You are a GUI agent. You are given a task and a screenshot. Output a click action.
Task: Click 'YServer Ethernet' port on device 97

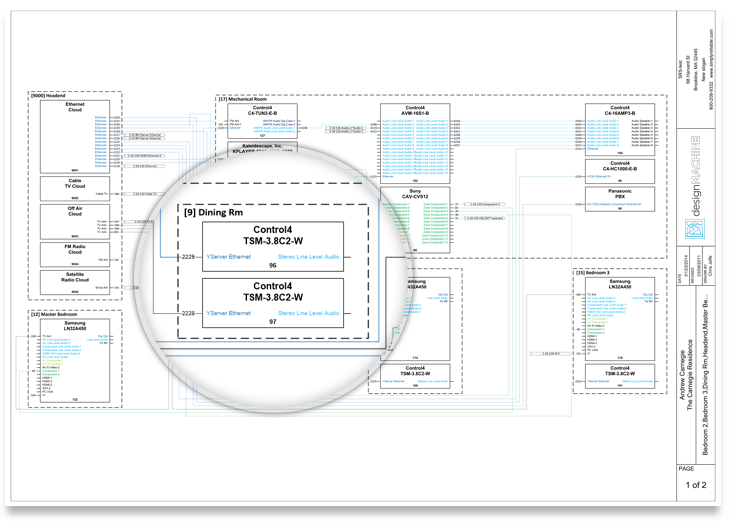(x=228, y=313)
